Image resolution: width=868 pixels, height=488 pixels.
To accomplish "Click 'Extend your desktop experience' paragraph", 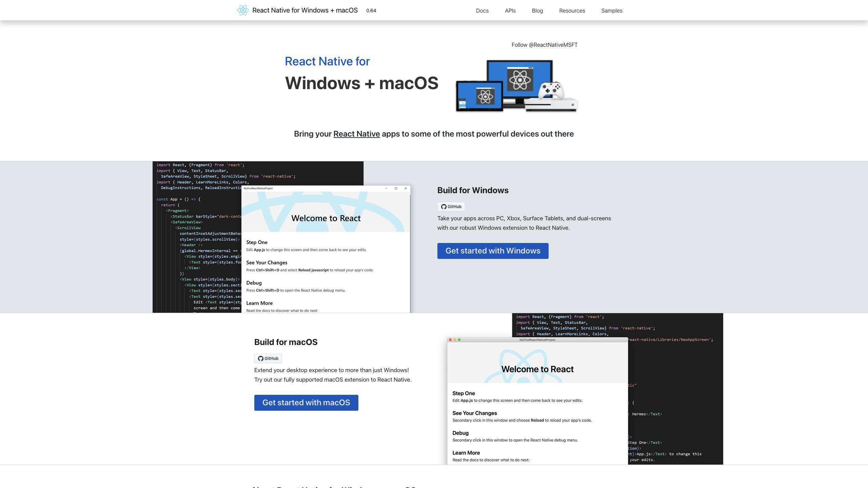I will tap(333, 375).
